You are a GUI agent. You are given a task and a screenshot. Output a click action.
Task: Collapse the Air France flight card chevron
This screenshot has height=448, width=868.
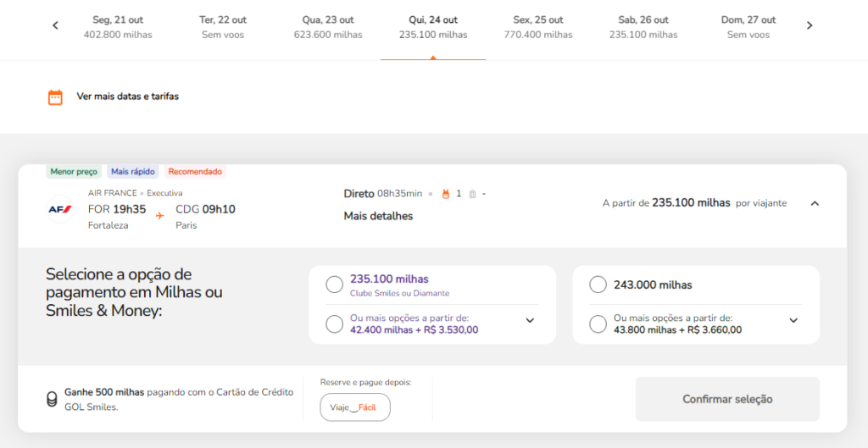click(x=815, y=203)
